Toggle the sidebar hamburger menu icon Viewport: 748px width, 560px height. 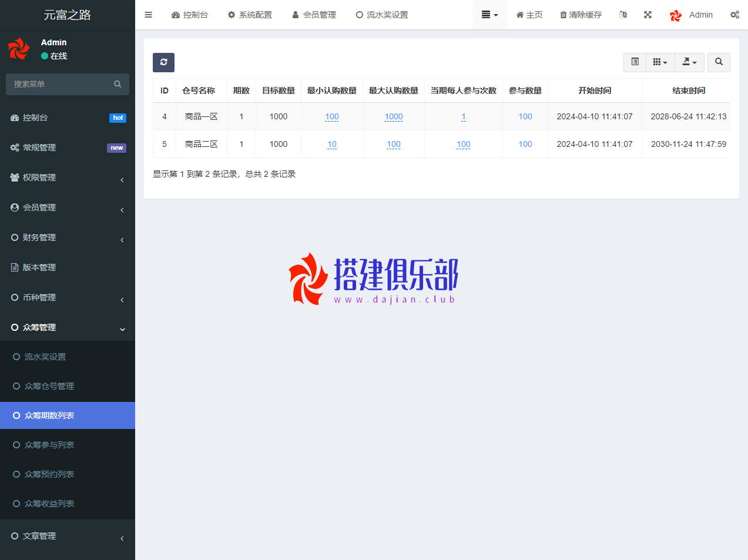click(x=149, y=15)
